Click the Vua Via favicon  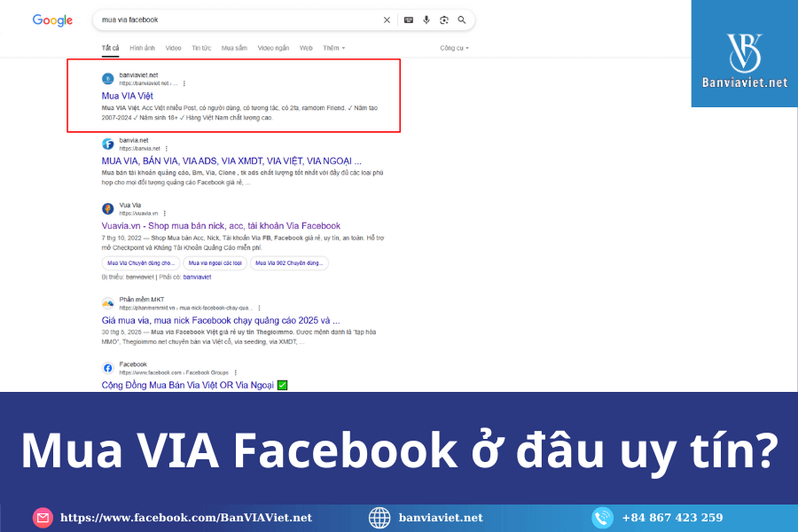coord(108,208)
